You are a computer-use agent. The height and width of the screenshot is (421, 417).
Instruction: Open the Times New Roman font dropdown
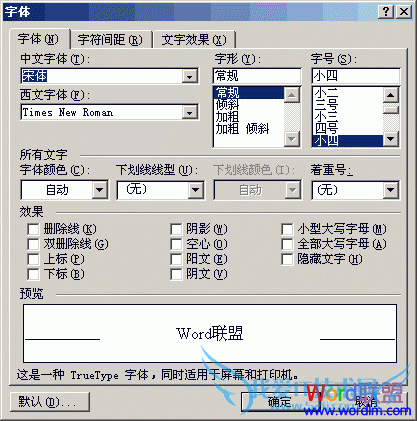tap(190, 113)
